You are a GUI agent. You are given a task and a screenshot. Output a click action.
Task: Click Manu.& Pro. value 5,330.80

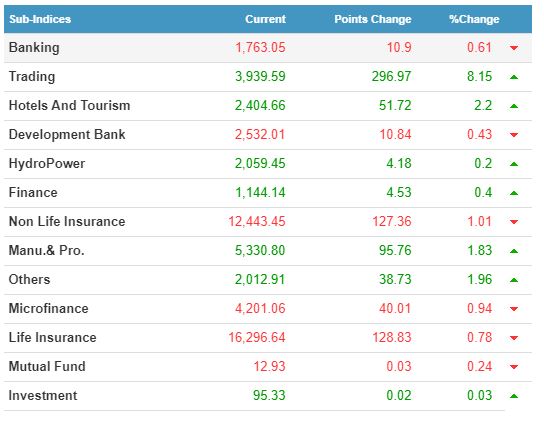[260, 251]
